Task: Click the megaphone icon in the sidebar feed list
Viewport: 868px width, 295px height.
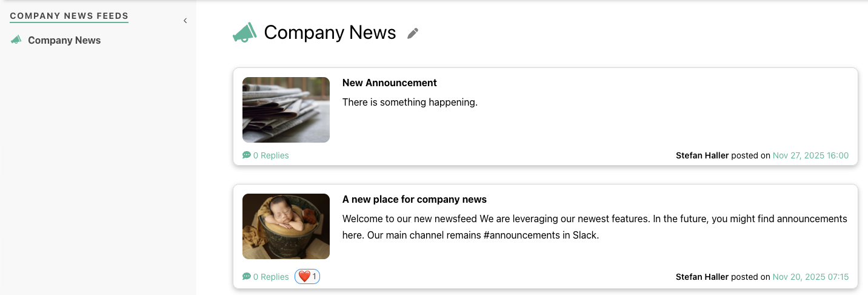Action: click(16, 40)
